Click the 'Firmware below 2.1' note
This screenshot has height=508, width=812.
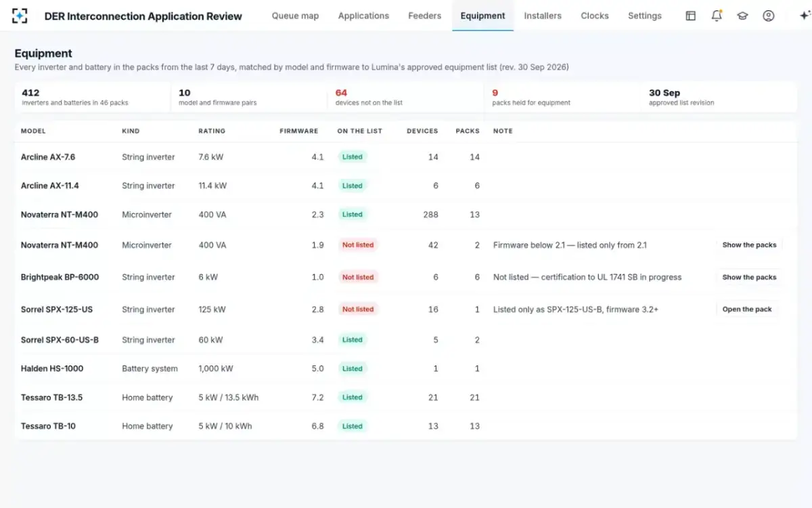pyautogui.click(x=570, y=245)
